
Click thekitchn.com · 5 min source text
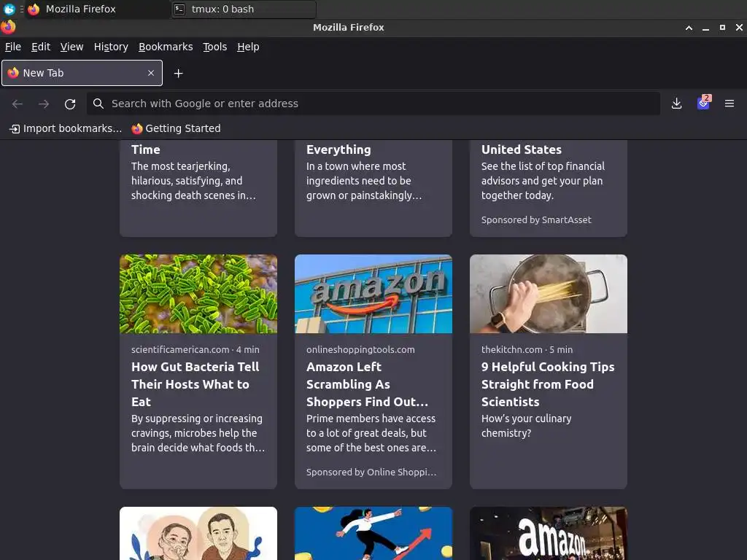[x=527, y=349]
